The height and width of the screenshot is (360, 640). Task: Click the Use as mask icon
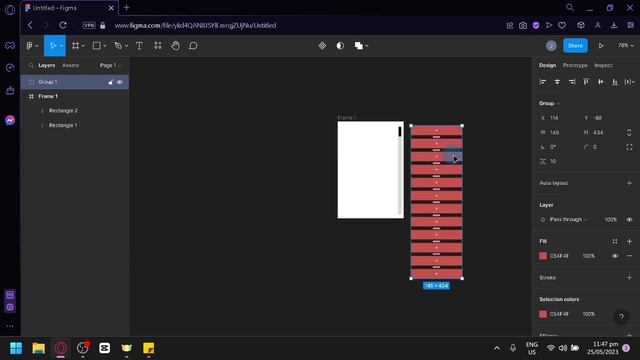point(340,46)
